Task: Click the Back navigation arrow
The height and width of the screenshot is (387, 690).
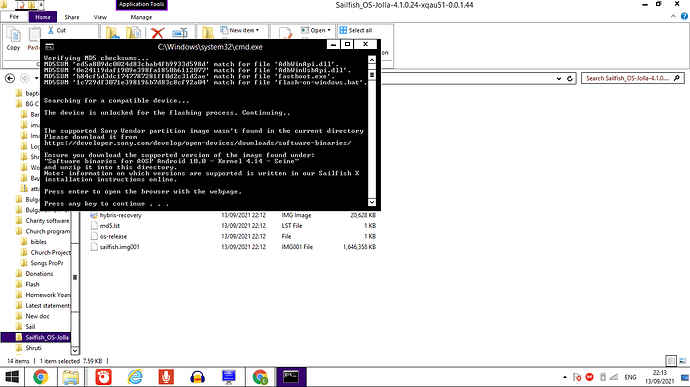Action: coord(10,78)
